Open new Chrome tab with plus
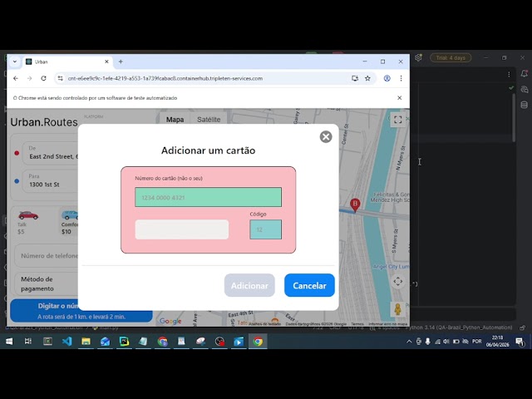Viewport: 532px width, 399px height. tap(121, 62)
